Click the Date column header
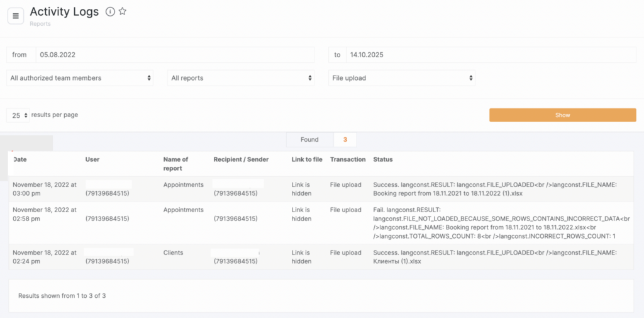This screenshot has height=318, width=644. (20, 159)
